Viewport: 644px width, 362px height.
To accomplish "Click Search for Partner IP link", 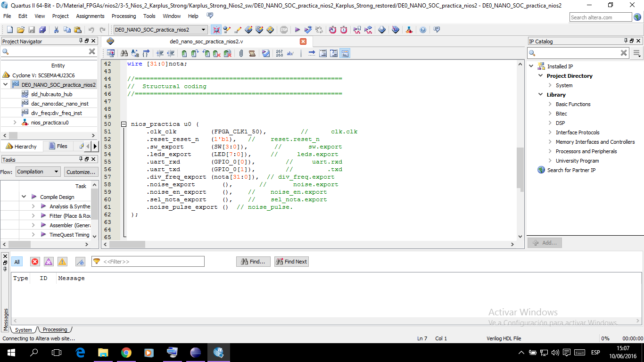I will pyautogui.click(x=571, y=170).
